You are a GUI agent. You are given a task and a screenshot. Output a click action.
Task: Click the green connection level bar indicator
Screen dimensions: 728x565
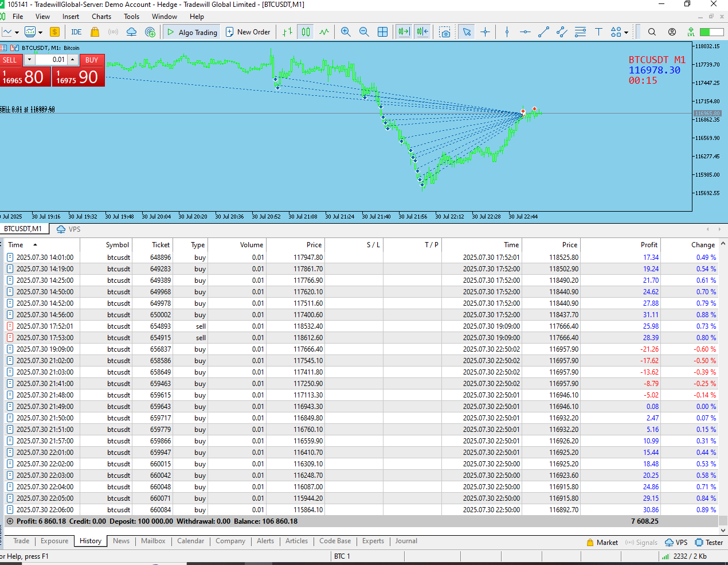pos(712,32)
